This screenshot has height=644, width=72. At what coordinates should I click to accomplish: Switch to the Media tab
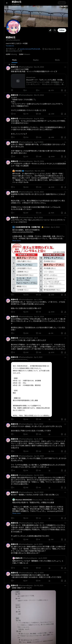tap(57, 60)
